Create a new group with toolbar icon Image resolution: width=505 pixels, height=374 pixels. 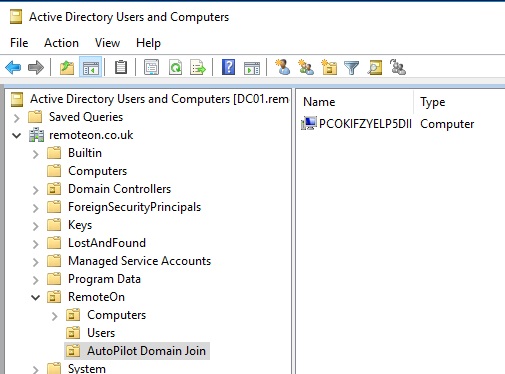pos(306,67)
